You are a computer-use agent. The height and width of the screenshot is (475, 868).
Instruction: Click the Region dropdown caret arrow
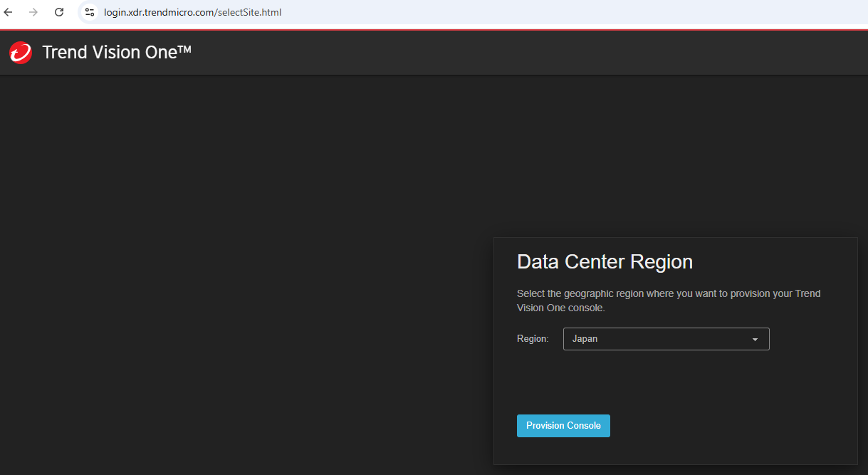[755, 340]
